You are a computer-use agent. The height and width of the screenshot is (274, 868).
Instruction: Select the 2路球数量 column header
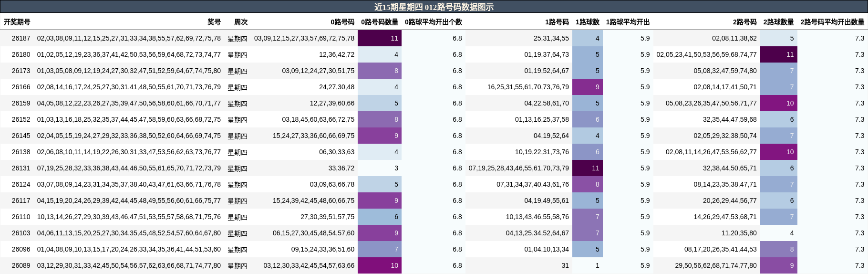point(779,22)
